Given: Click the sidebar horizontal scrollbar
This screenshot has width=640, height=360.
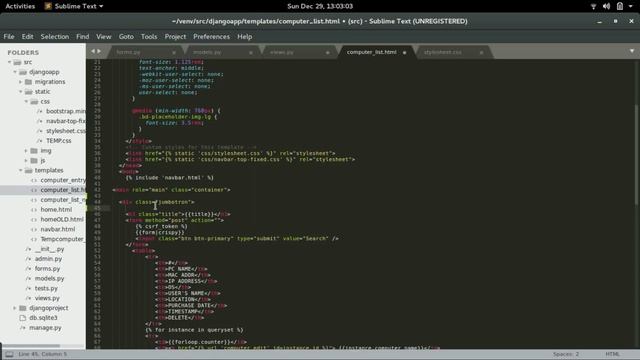Looking at the screenshot, I should 31,346.
